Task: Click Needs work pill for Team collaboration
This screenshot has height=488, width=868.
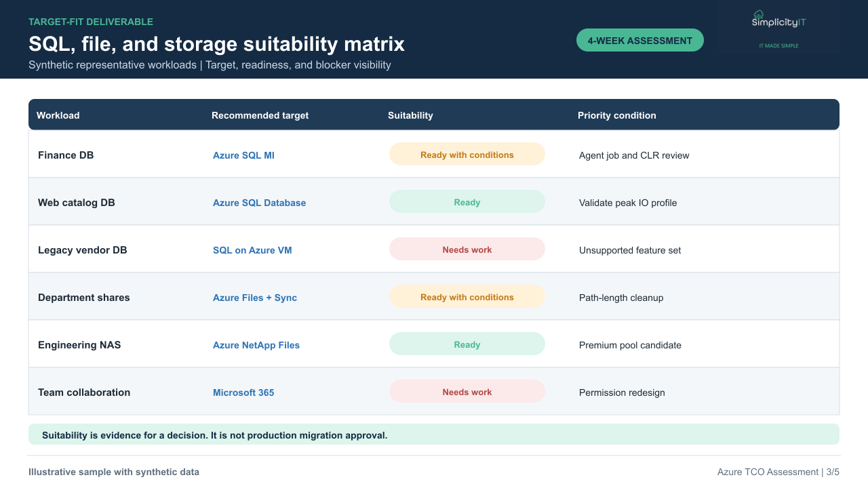Action: tap(467, 392)
